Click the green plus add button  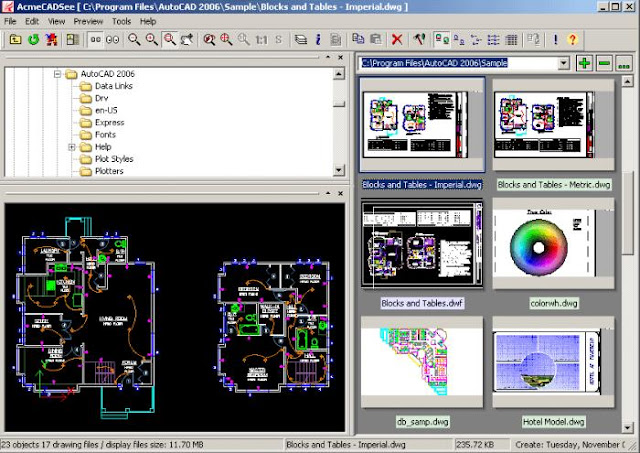584,63
